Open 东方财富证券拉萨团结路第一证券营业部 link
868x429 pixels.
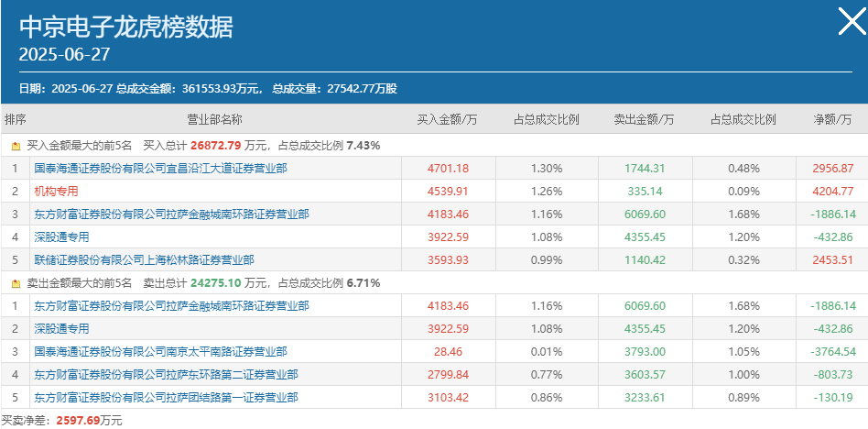coord(166,398)
